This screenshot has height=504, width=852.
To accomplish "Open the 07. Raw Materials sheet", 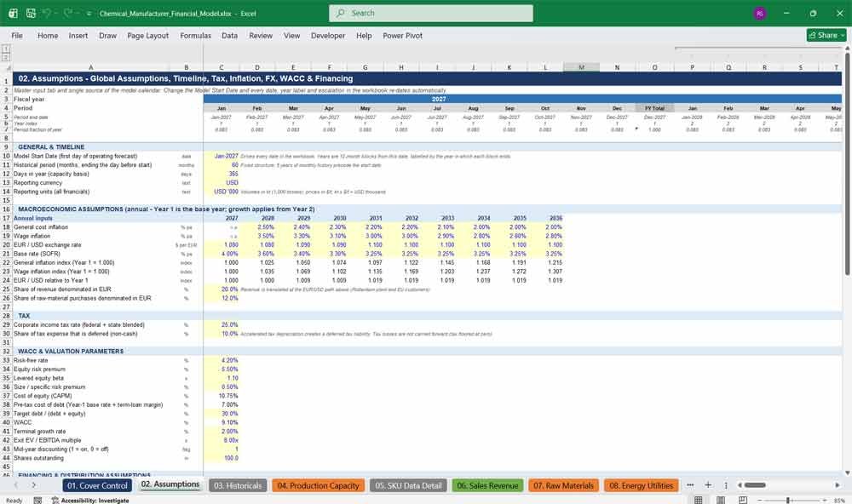I will point(563,485).
